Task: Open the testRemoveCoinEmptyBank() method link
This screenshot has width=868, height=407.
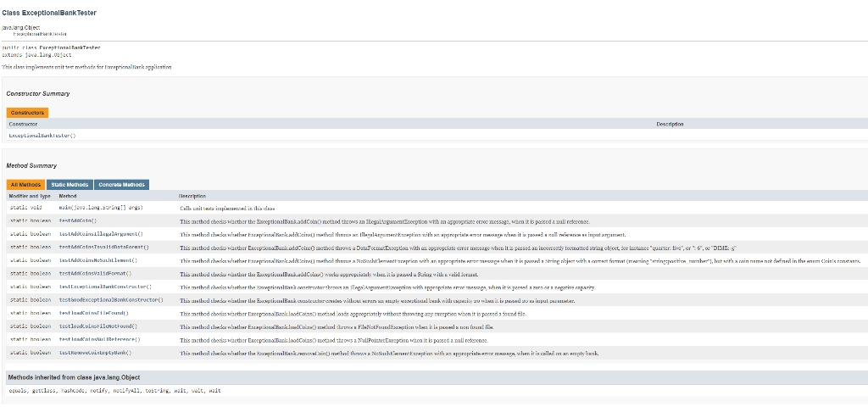Action: (x=95, y=352)
